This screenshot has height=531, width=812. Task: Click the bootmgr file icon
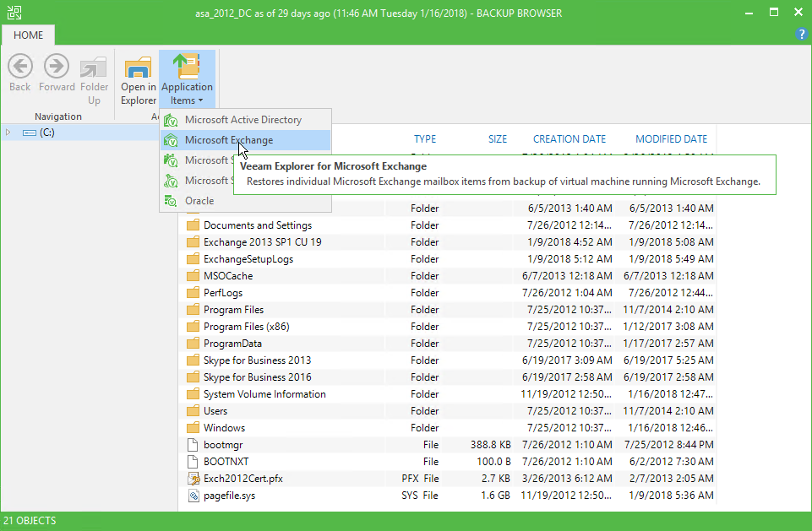pos(193,445)
